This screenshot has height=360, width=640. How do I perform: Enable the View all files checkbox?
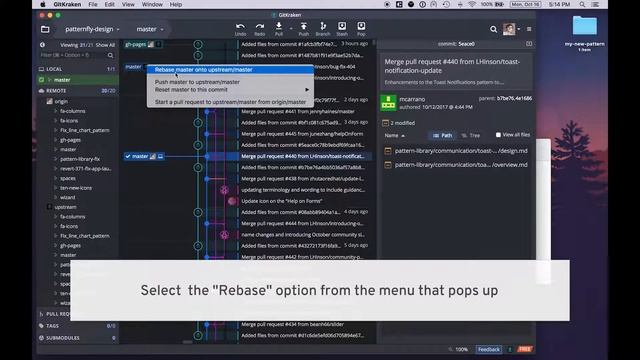[x=498, y=135]
